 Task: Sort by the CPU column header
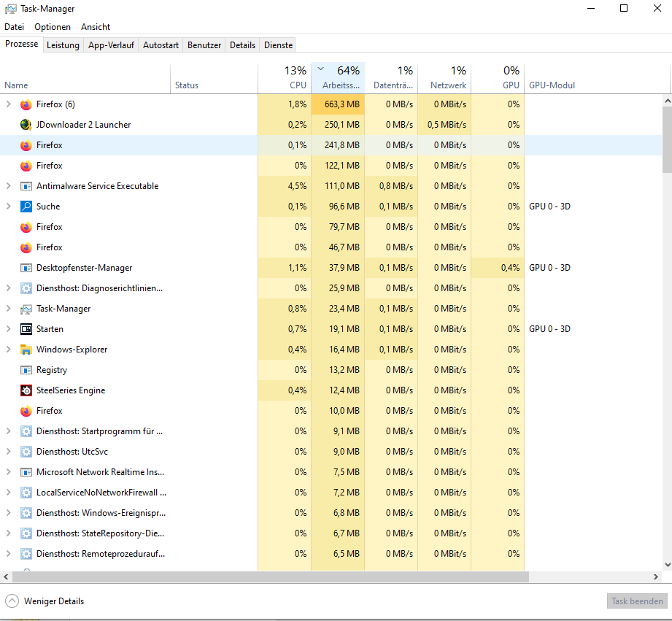tap(284, 78)
